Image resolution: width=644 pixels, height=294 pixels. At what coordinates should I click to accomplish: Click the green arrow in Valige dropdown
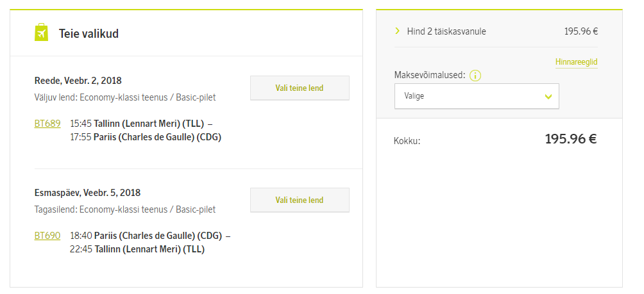tap(548, 97)
